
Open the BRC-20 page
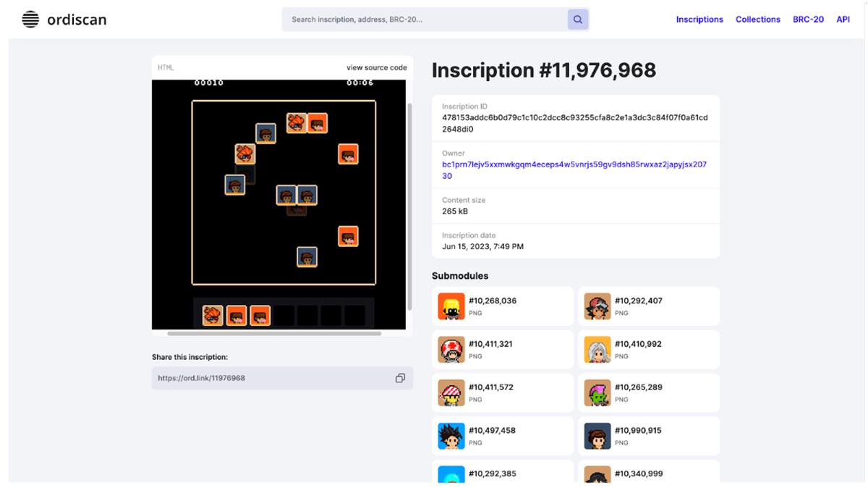click(x=808, y=20)
